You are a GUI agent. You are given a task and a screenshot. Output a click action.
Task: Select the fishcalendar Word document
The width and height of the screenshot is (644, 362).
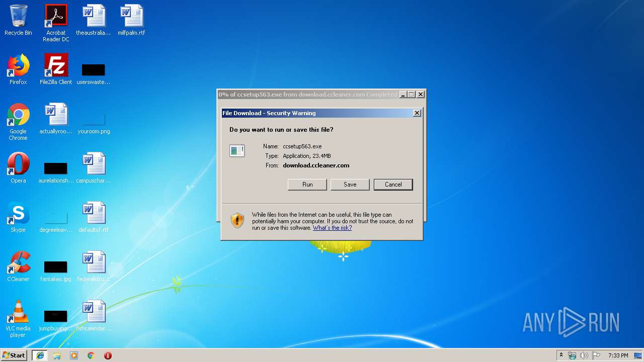point(94,316)
